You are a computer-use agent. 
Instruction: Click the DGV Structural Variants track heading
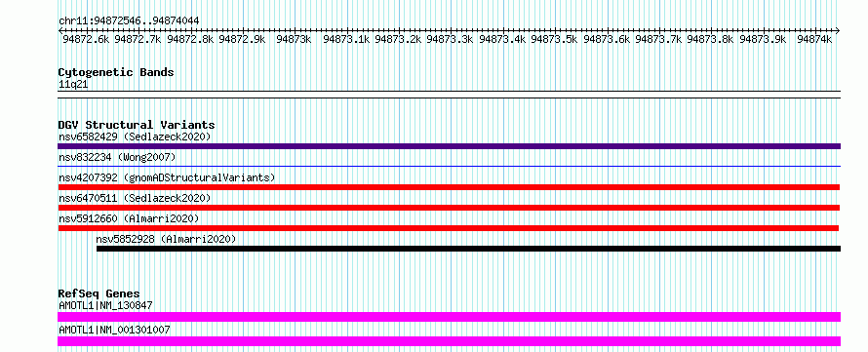[137, 125]
